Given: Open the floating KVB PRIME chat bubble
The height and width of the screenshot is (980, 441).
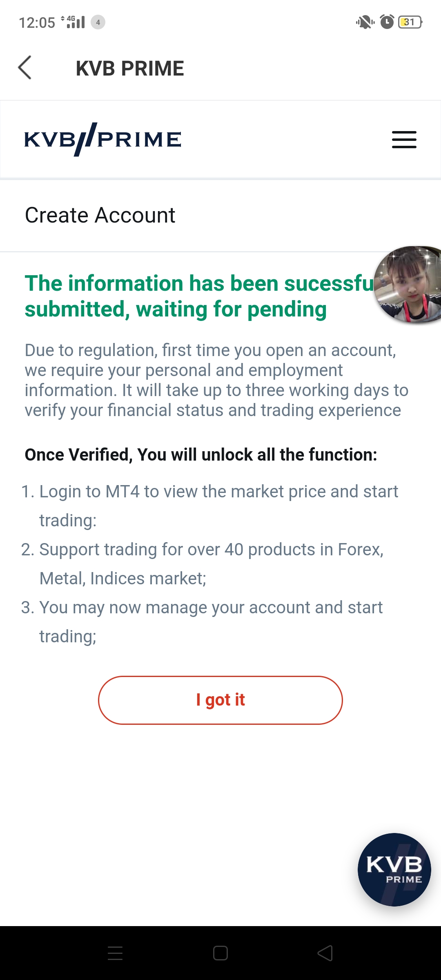Looking at the screenshot, I should [x=394, y=870].
